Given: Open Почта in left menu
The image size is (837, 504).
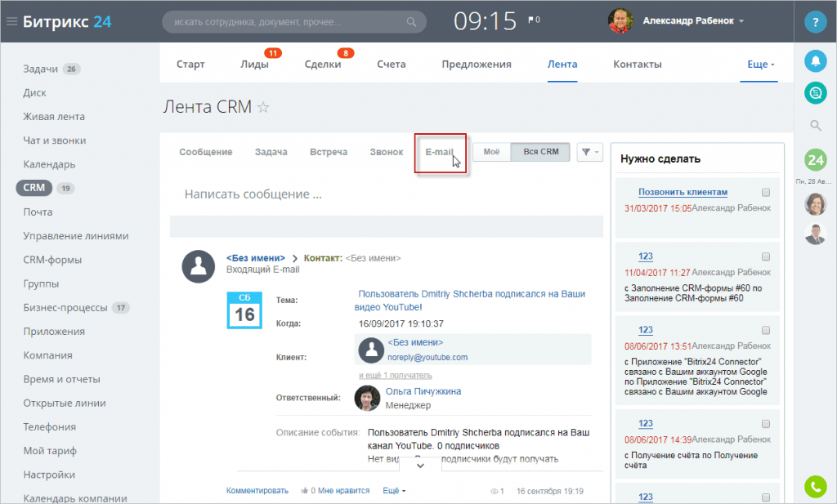Looking at the screenshot, I should [38, 212].
